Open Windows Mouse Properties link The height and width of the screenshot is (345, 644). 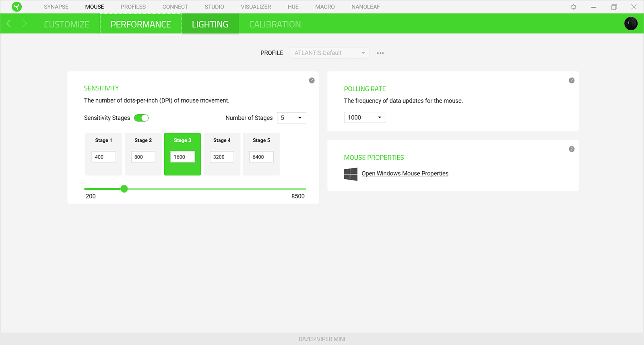pyautogui.click(x=405, y=173)
